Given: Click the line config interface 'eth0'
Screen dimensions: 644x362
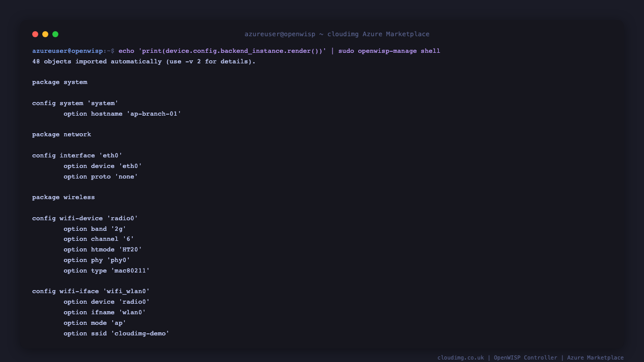Looking at the screenshot, I should point(77,156).
